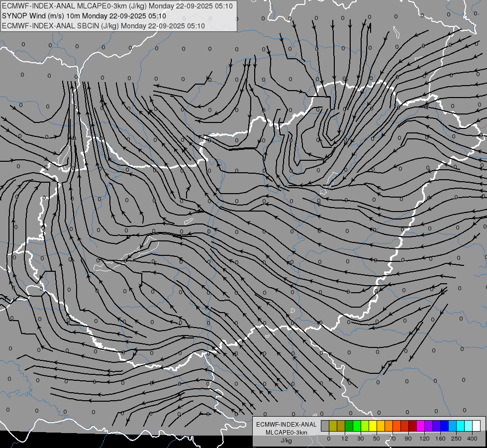Click the ECMWF-INDEX-ANAL legend title

(287, 425)
